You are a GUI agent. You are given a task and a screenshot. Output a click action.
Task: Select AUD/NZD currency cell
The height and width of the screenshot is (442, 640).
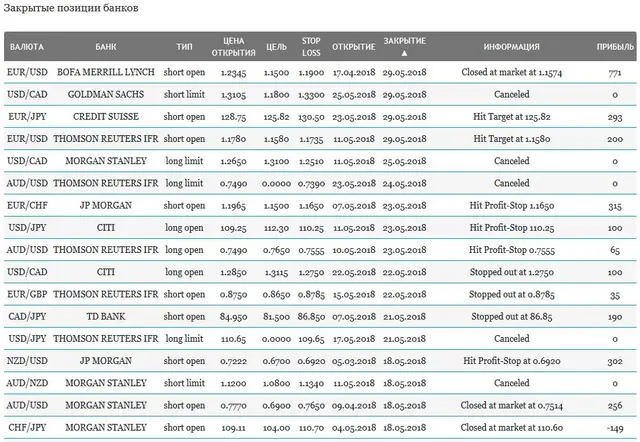pyautogui.click(x=27, y=383)
